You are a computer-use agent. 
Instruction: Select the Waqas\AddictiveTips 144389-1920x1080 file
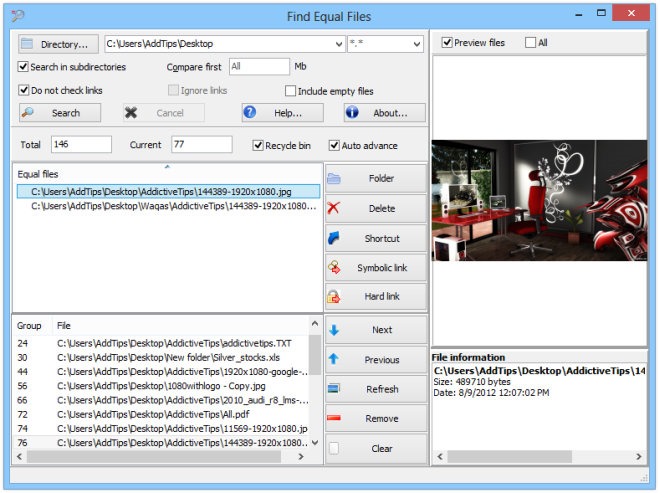click(x=168, y=206)
